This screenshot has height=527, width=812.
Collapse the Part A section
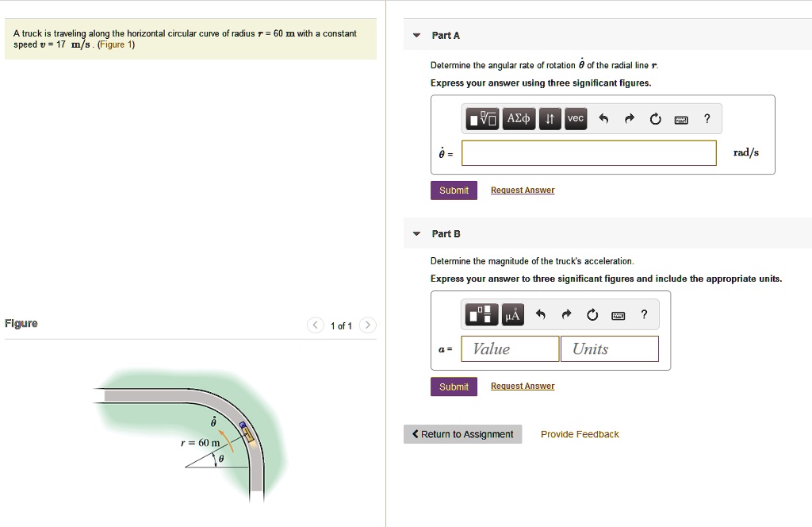click(x=416, y=35)
